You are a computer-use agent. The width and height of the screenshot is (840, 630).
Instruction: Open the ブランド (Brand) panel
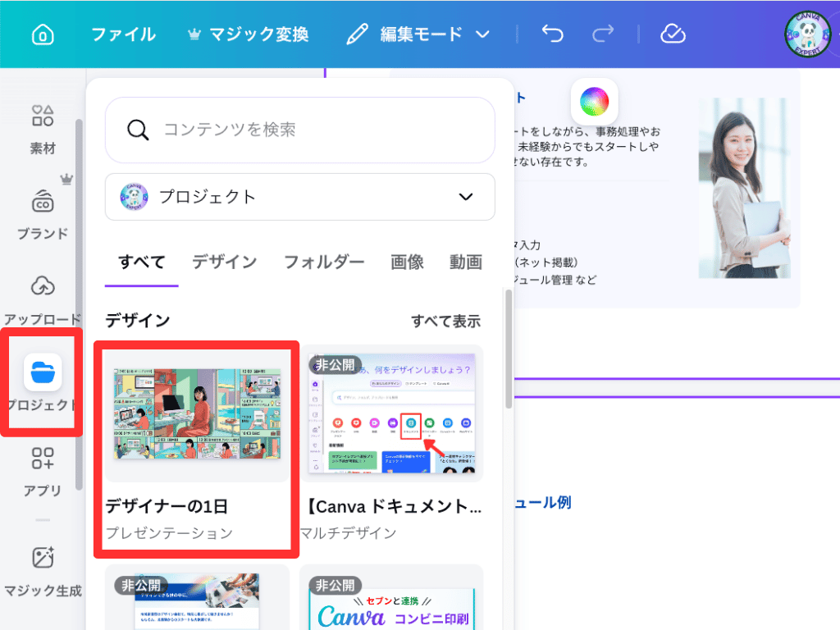coord(42,210)
